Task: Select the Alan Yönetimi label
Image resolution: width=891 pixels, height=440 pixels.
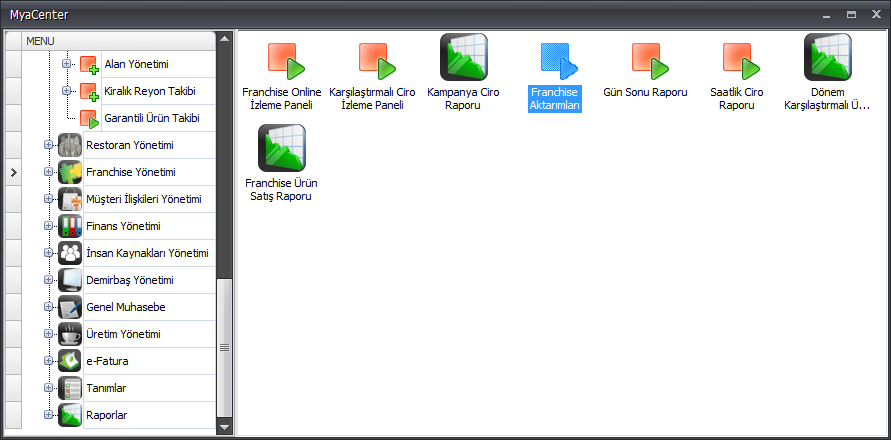Action: tap(136, 64)
